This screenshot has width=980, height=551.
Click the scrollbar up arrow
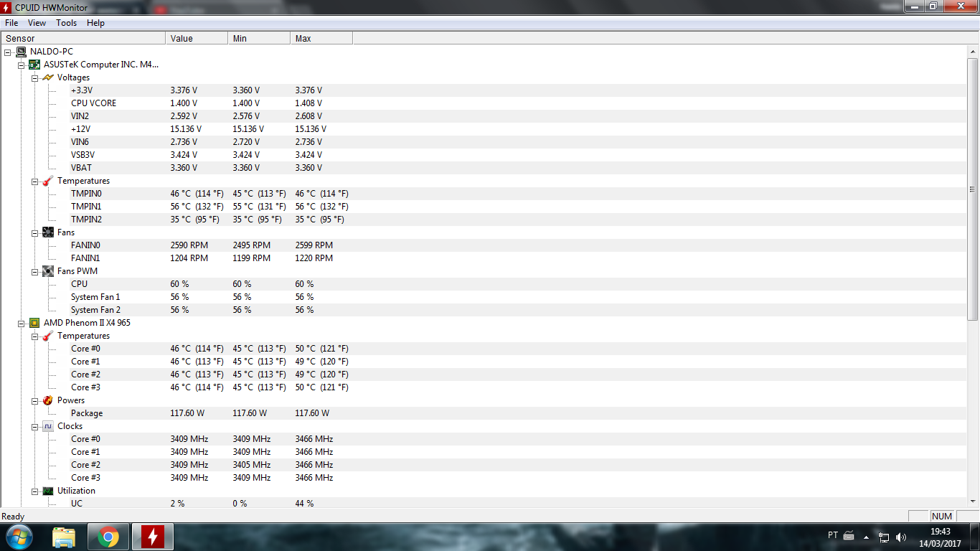point(973,52)
